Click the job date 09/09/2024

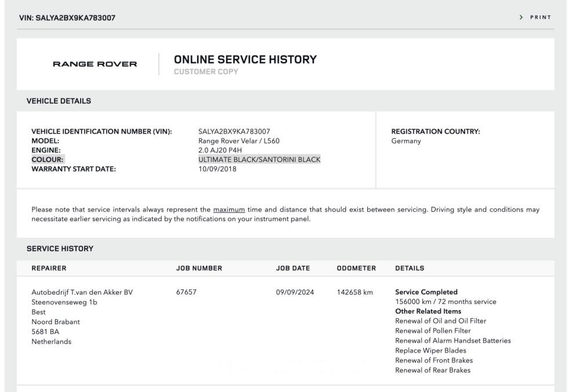point(295,292)
